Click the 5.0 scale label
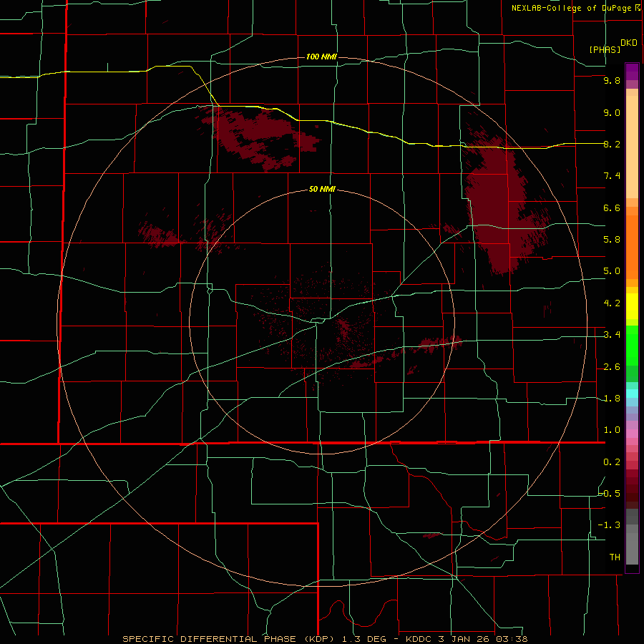This screenshot has width=644, height=644. [612, 271]
